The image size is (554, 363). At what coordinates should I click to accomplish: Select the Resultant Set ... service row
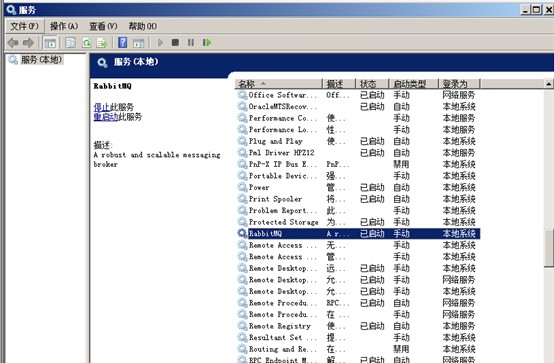[x=358, y=338]
